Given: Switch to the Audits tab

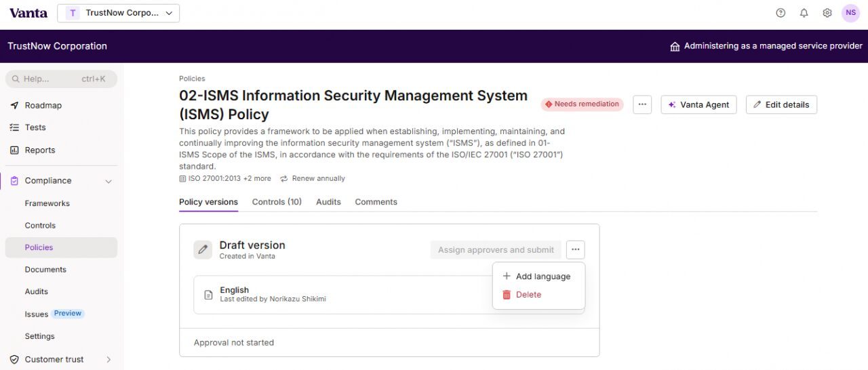Looking at the screenshot, I should pyautogui.click(x=328, y=202).
